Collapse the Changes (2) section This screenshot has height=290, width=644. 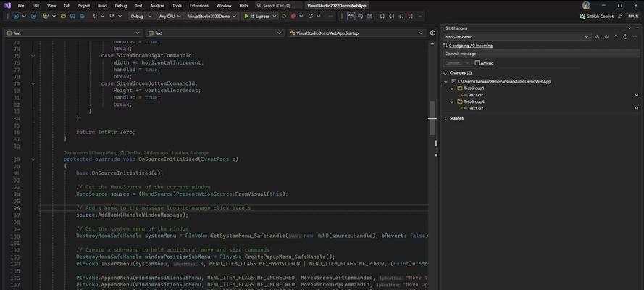[446, 72]
